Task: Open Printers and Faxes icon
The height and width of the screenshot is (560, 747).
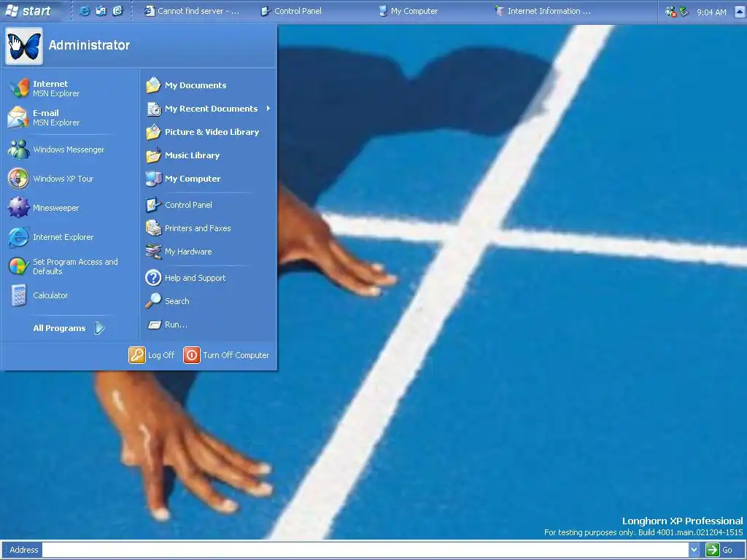Action: coord(153,228)
